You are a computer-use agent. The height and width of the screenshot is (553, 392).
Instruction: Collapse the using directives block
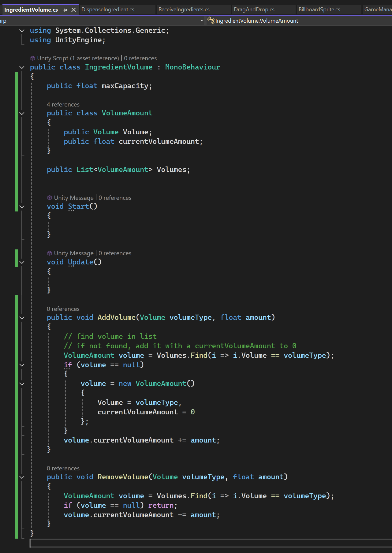[x=22, y=31]
